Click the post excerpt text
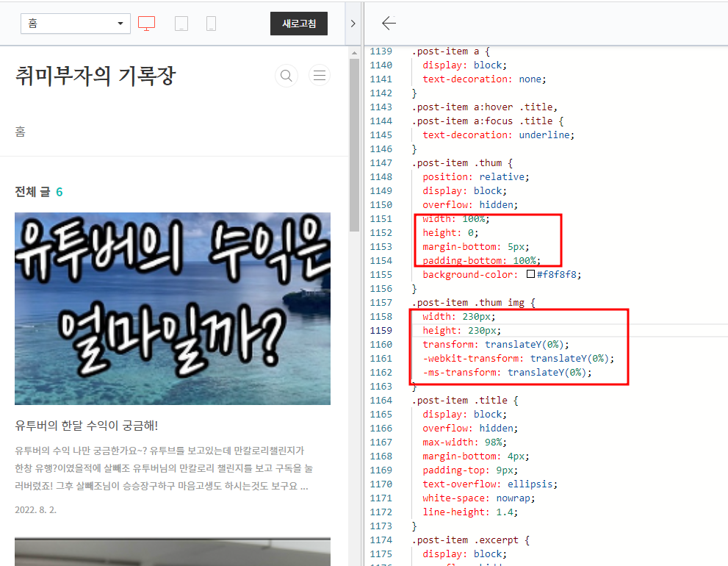Image resolution: width=728 pixels, height=566 pixels. coord(164,468)
